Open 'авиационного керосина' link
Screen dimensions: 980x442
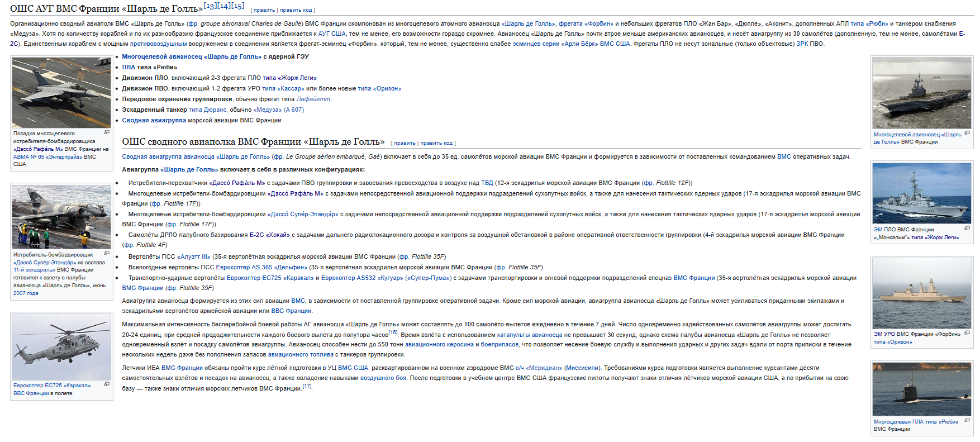tap(439, 344)
